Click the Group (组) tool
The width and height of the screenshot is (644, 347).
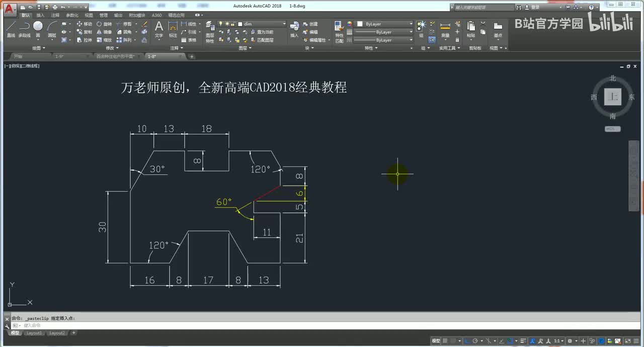coord(421,29)
